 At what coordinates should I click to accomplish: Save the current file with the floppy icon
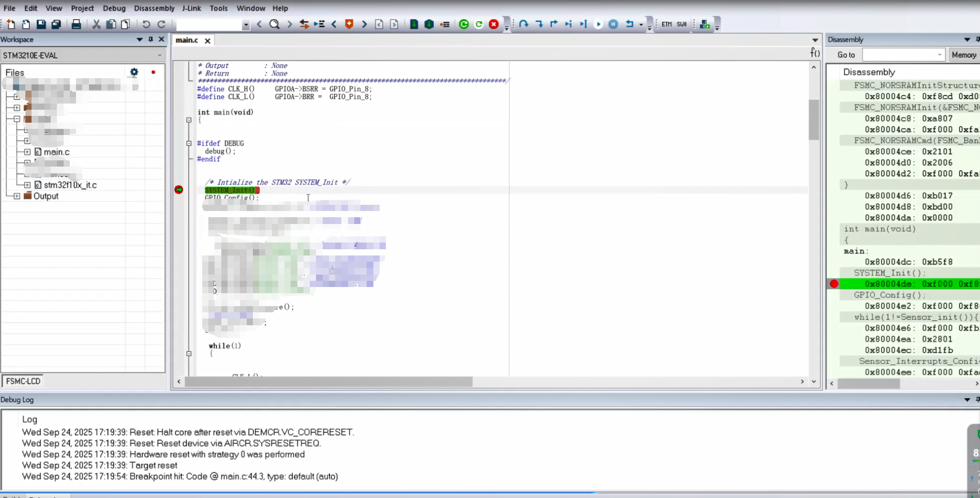coord(41,24)
